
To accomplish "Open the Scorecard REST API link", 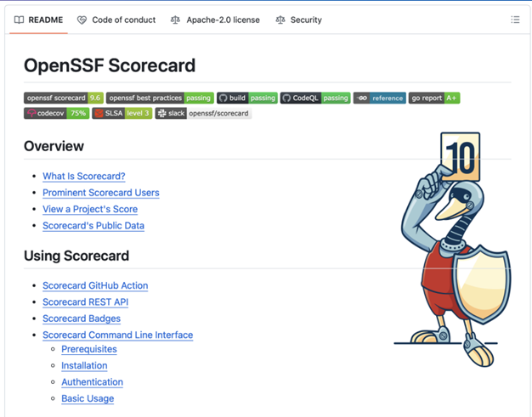I will (85, 302).
